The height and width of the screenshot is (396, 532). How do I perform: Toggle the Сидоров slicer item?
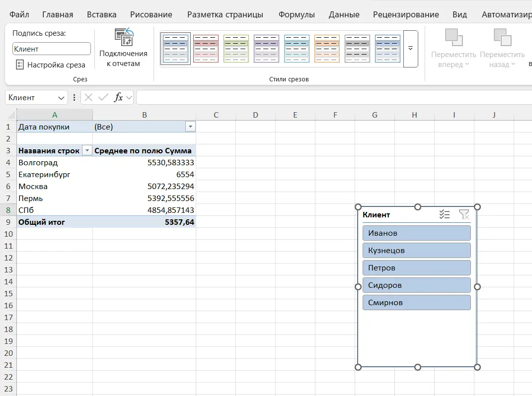pyautogui.click(x=416, y=285)
